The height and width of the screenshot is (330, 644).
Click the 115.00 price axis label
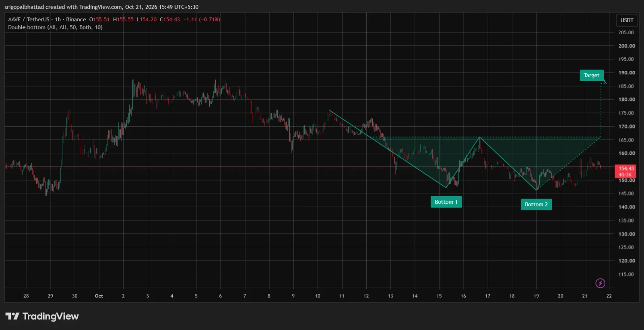pyautogui.click(x=626, y=274)
